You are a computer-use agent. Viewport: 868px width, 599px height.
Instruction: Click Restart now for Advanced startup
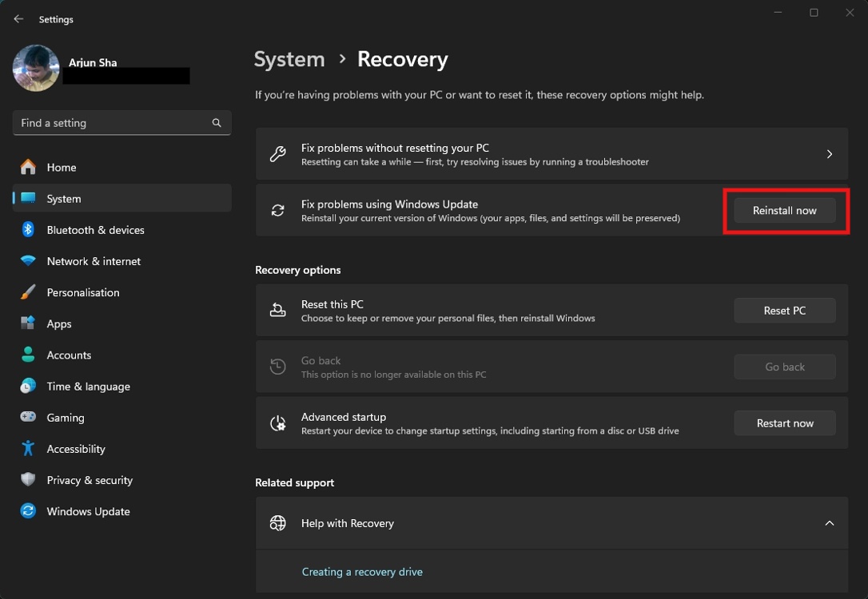tap(784, 422)
